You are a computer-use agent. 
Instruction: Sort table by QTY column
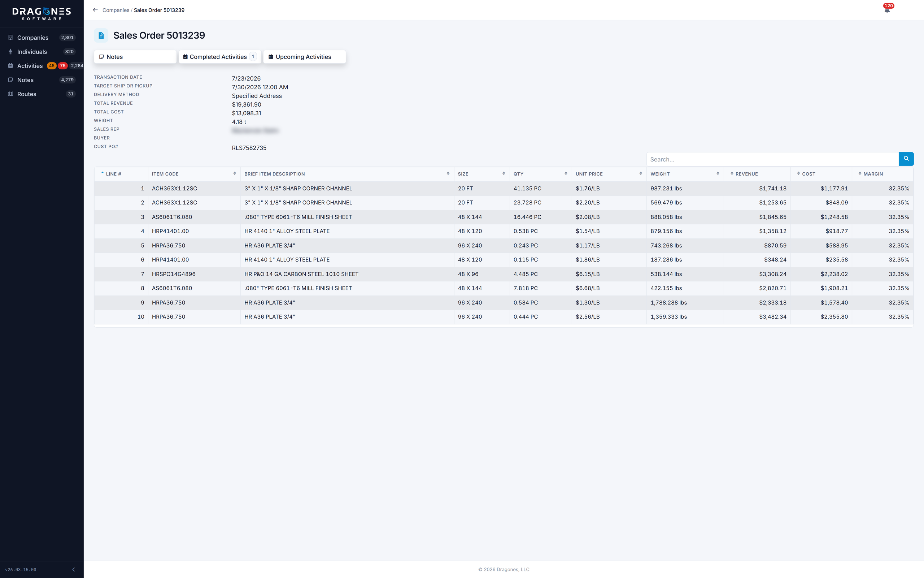tap(540, 174)
